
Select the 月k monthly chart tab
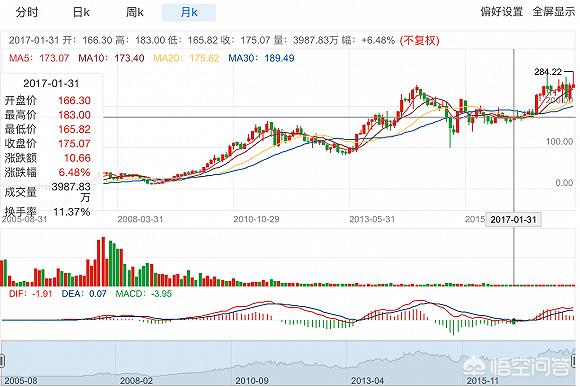tap(189, 12)
